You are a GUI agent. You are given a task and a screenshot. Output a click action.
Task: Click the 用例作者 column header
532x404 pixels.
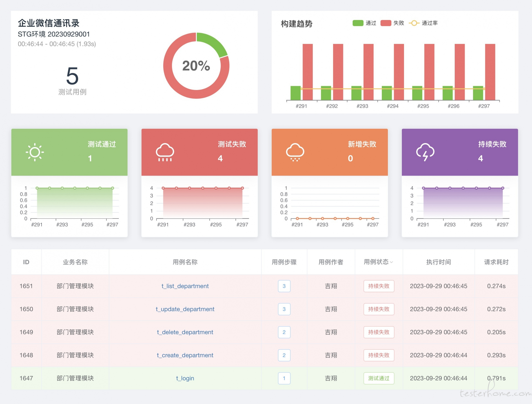coord(331,262)
